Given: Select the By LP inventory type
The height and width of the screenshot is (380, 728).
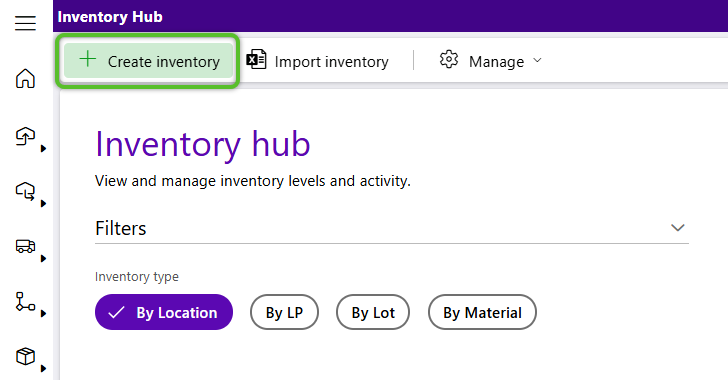Looking at the screenshot, I should (284, 312).
